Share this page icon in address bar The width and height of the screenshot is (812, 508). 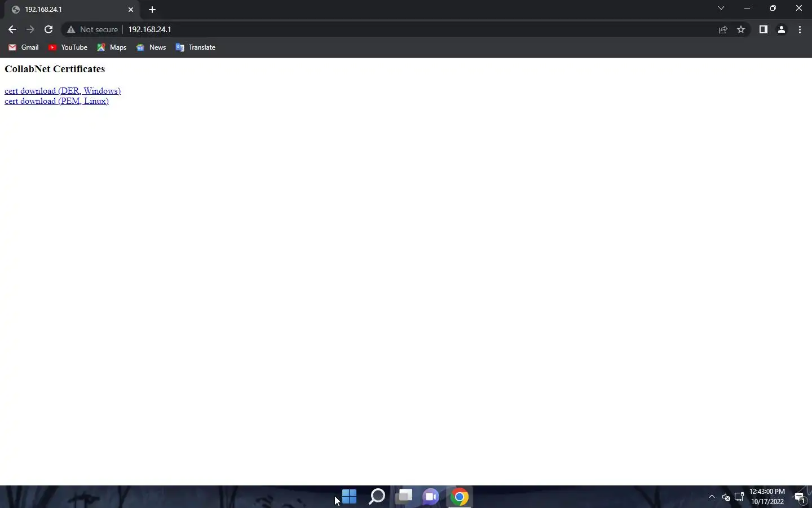coord(723,29)
